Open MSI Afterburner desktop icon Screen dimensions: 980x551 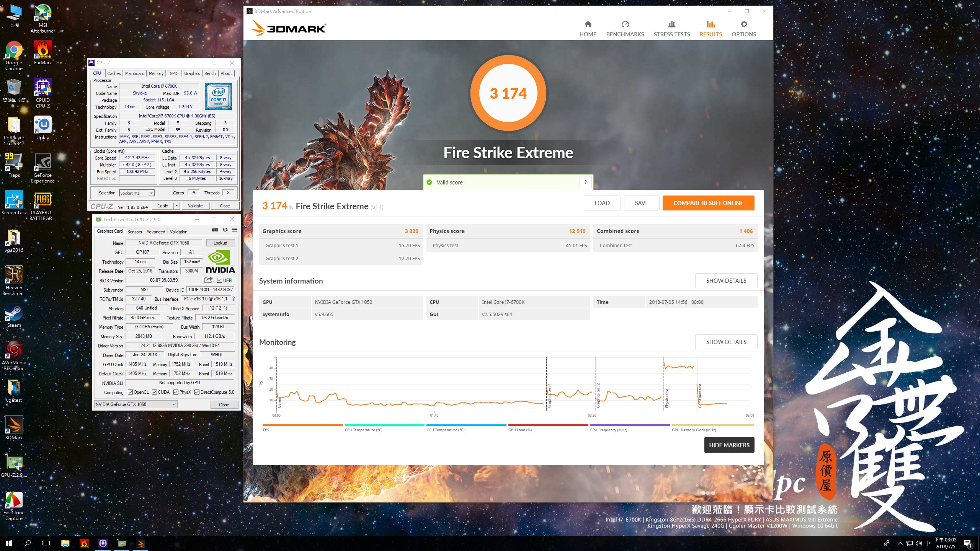(42, 18)
